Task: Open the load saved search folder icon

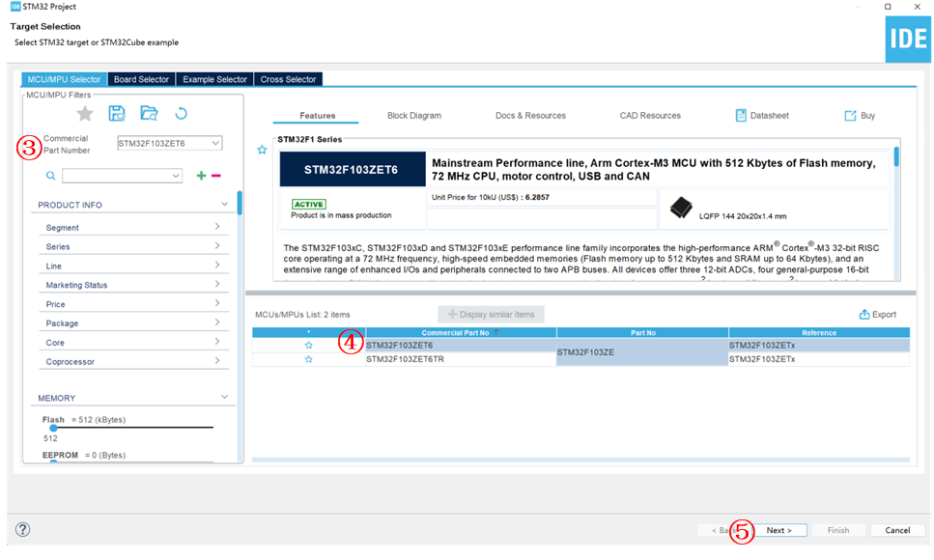Action: pyautogui.click(x=149, y=114)
